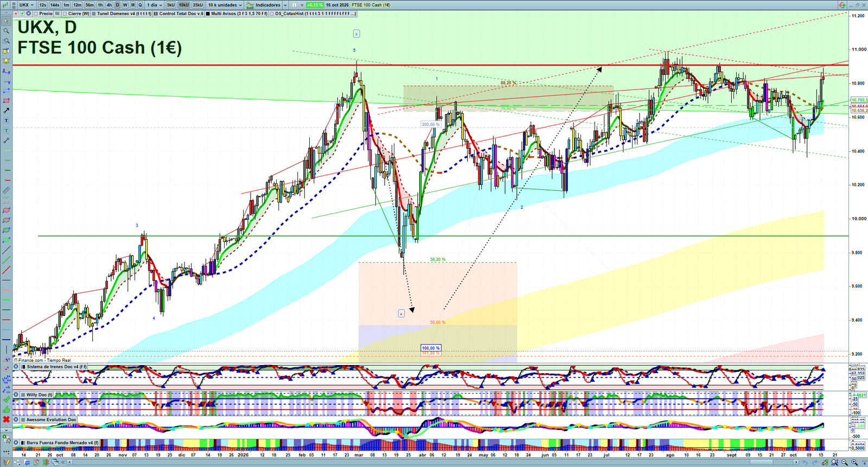Toggle the Cierre (W) checkbox

[65, 14]
